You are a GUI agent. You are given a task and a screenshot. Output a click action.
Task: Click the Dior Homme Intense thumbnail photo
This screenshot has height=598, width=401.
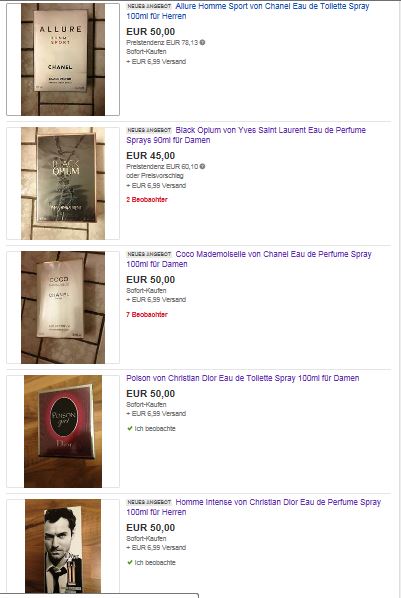click(63, 546)
